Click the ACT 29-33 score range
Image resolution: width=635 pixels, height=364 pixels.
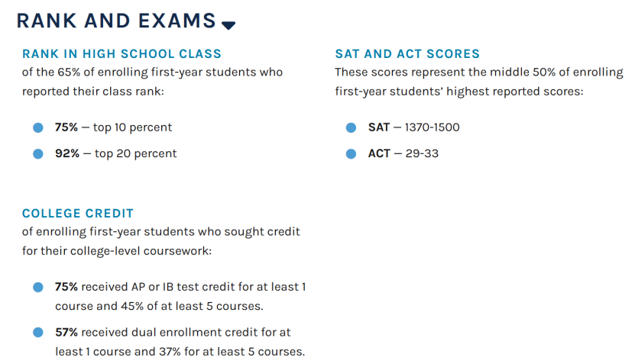point(422,153)
